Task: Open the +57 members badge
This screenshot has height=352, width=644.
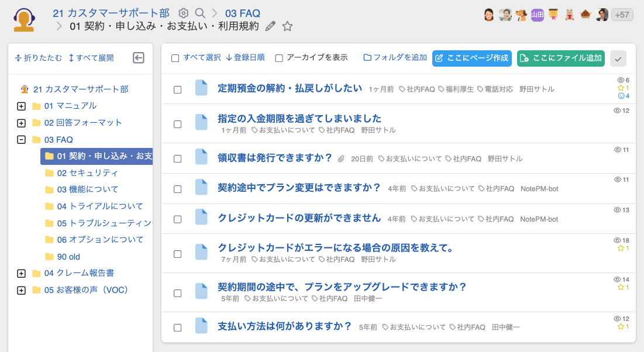Action: pyautogui.click(x=622, y=15)
